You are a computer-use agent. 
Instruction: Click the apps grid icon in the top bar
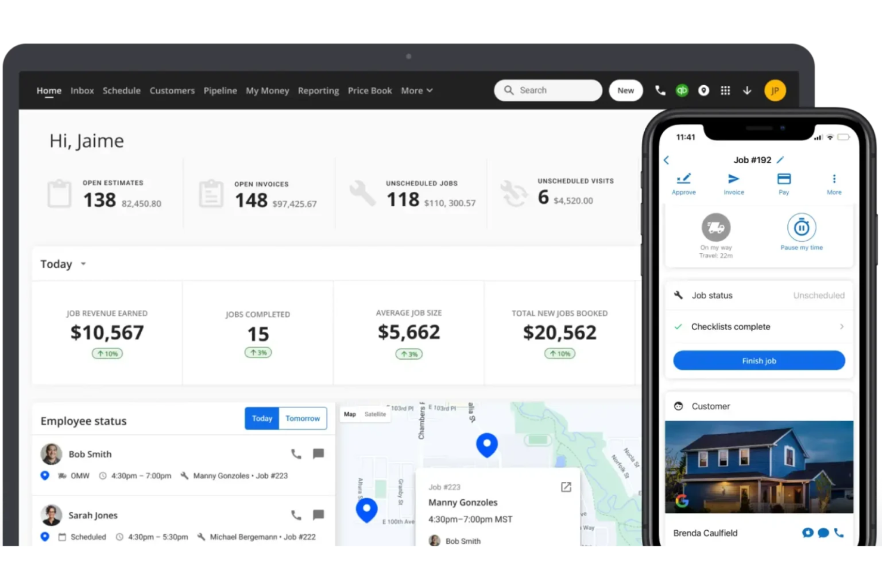click(725, 90)
